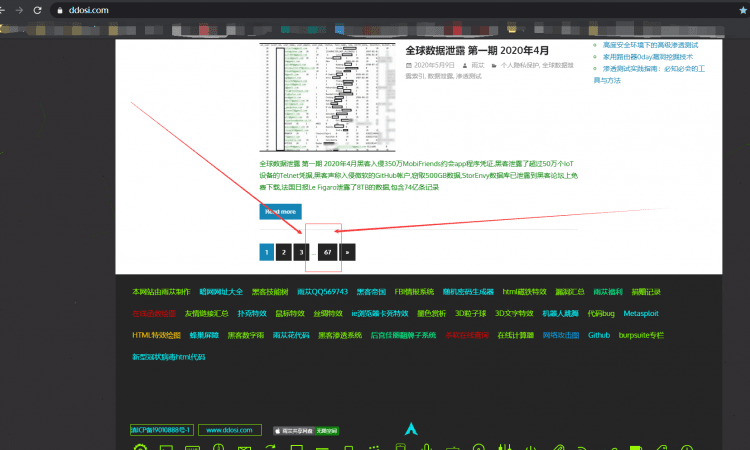Open the article title 全球数据泄露 第一期 2020年4月
This screenshot has height=450, width=750.
(477, 50)
